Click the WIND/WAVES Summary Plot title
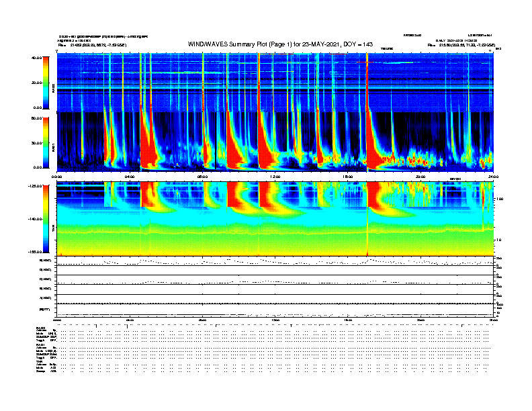The image size is (532, 411). (x=280, y=44)
